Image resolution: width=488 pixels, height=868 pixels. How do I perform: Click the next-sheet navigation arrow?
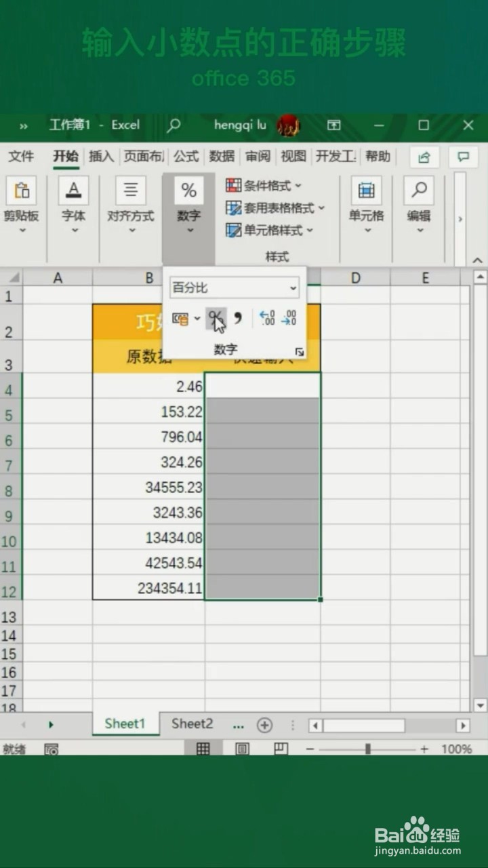point(51,725)
